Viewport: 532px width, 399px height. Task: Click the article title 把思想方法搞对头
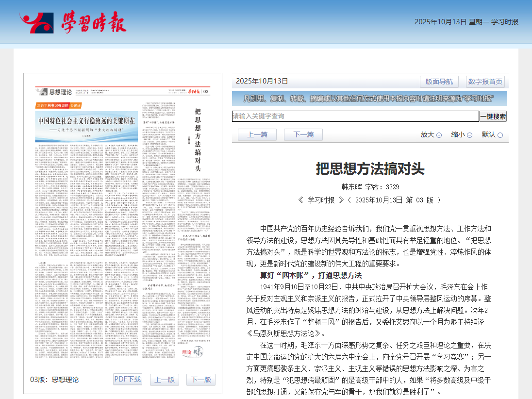pyautogui.click(x=370, y=168)
